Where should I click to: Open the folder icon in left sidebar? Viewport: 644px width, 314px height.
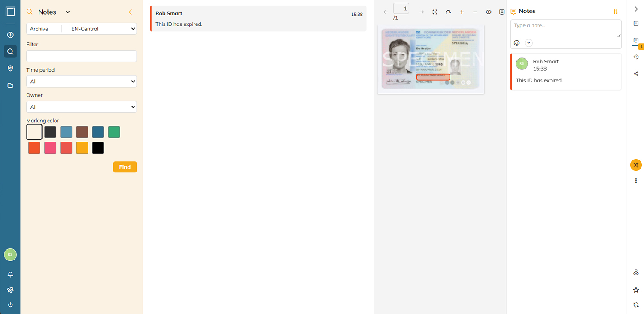coord(10,85)
